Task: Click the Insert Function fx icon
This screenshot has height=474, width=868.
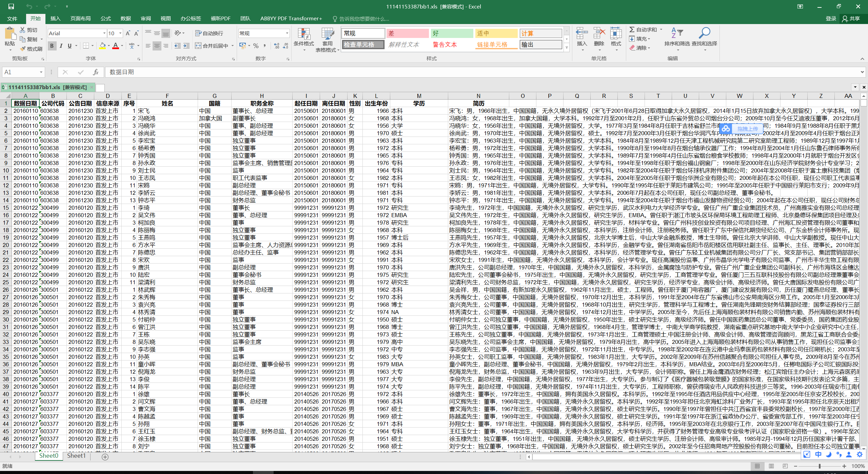Action: [x=96, y=72]
